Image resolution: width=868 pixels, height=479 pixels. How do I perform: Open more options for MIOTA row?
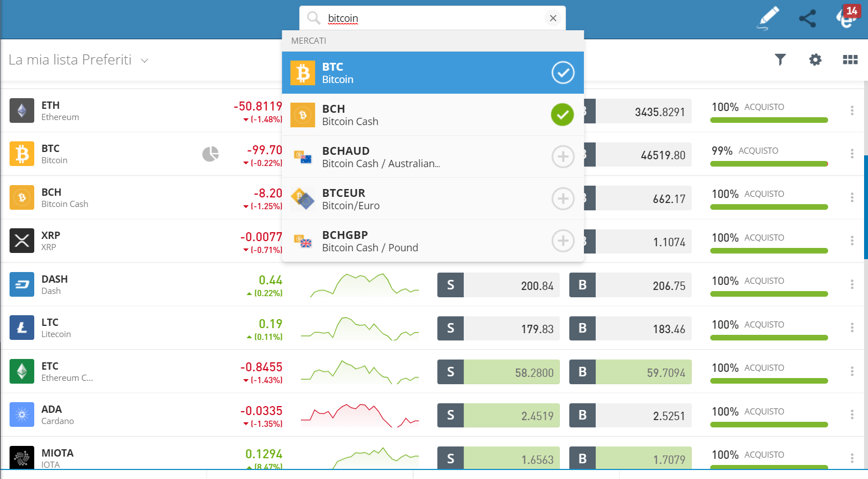click(852, 458)
